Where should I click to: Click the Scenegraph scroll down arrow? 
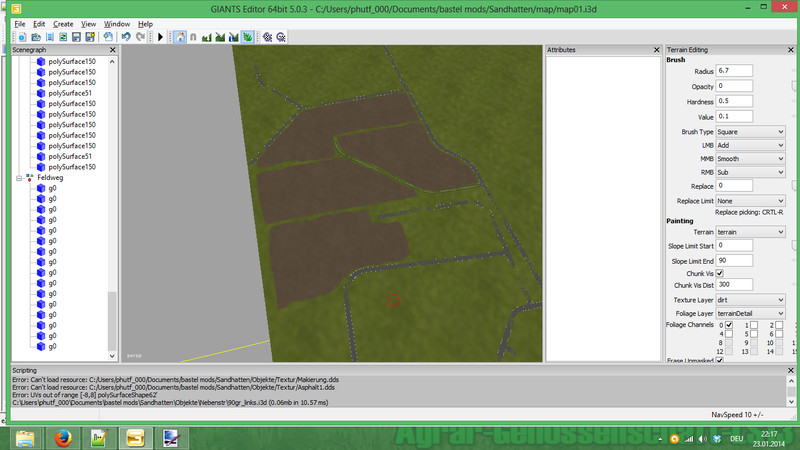click(112, 356)
